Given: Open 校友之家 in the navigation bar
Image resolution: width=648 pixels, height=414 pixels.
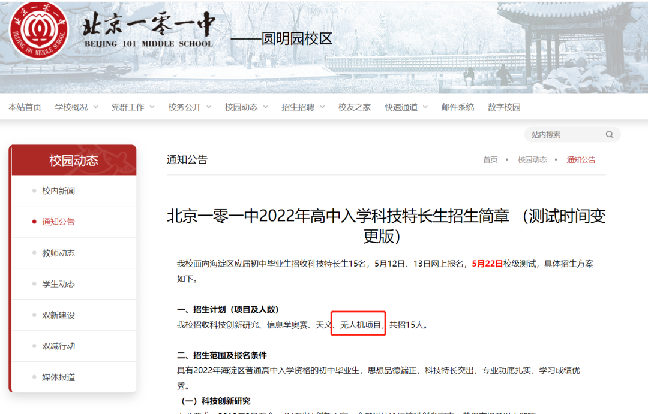Looking at the screenshot, I should click(x=354, y=107).
